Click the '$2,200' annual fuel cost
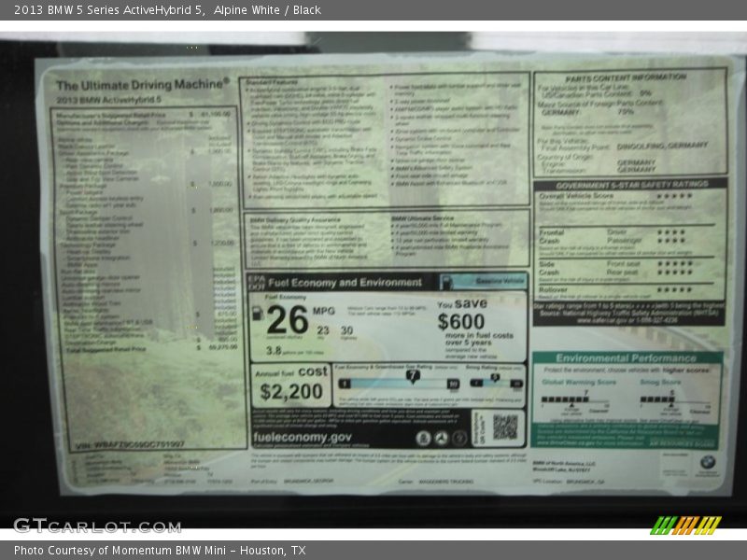This screenshot has height=560, width=747. click(x=291, y=391)
